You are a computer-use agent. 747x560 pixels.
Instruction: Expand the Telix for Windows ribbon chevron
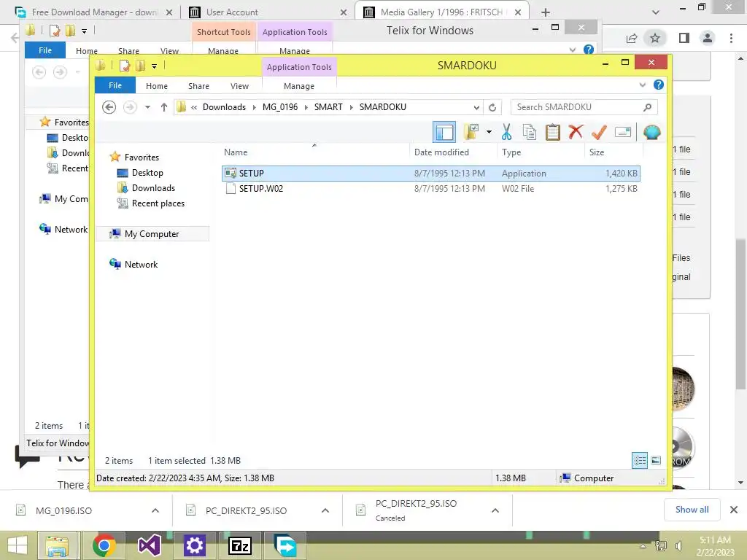click(x=572, y=50)
